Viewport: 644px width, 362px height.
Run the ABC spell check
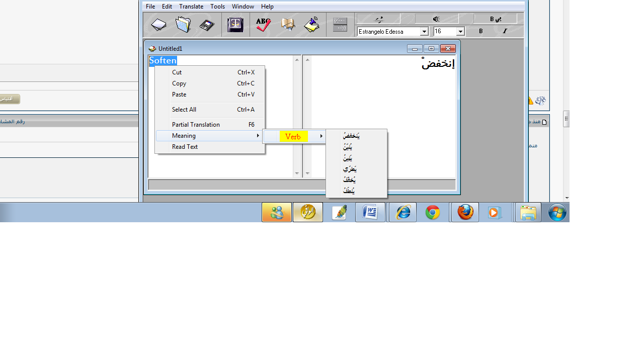[263, 25]
